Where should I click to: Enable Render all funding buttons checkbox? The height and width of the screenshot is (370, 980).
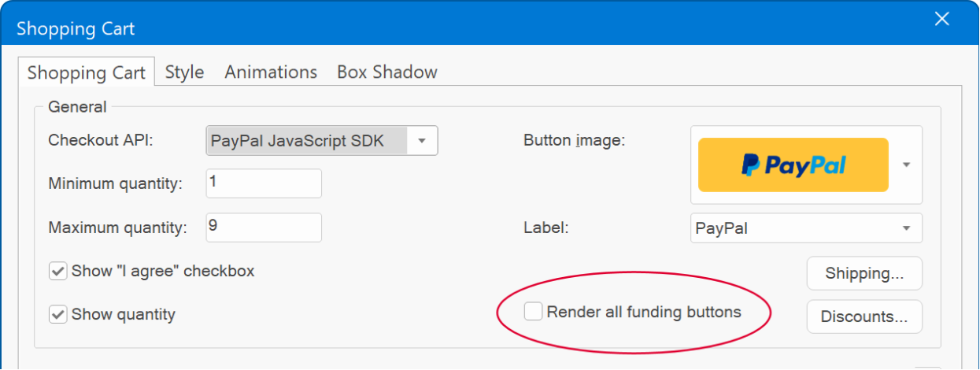[x=534, y=312]
